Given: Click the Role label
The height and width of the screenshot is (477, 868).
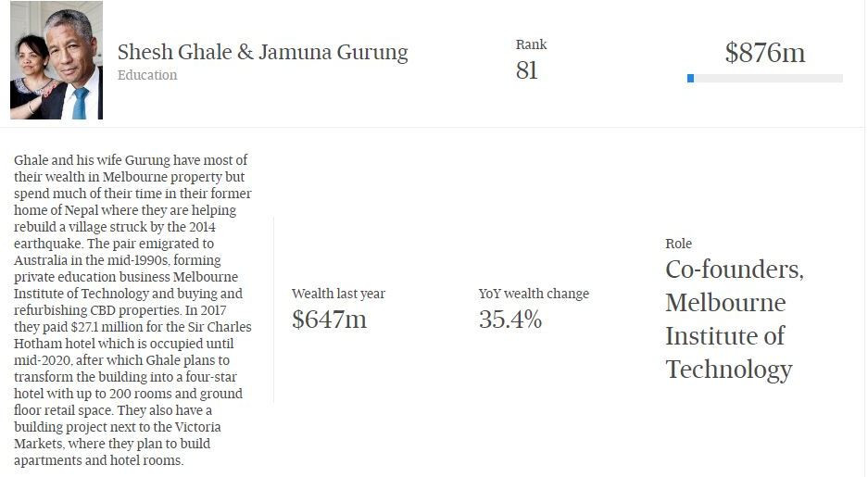Looking at the screenshot, I should pos(678,244).
